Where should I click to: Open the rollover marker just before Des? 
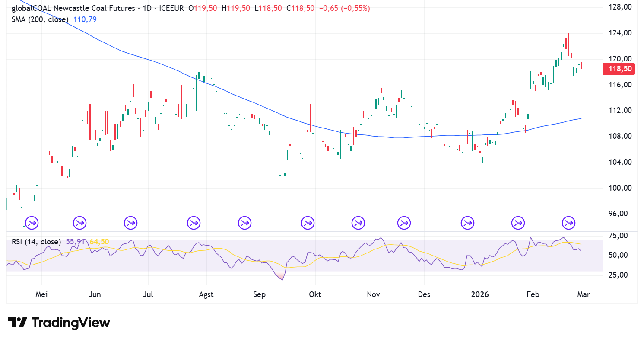point(404,223)
